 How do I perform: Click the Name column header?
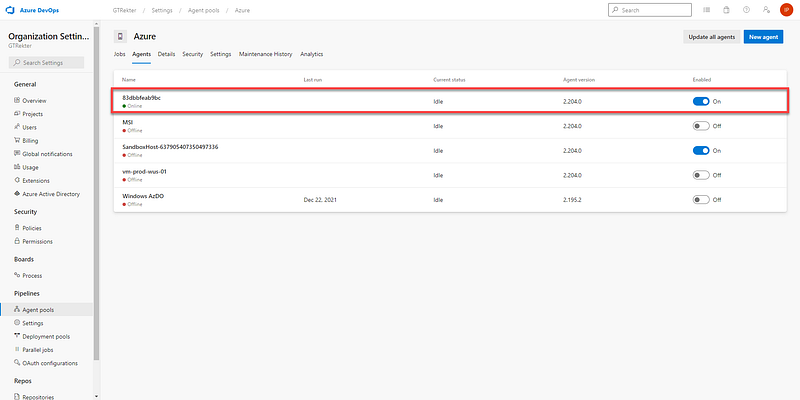(x=129, y=80)
